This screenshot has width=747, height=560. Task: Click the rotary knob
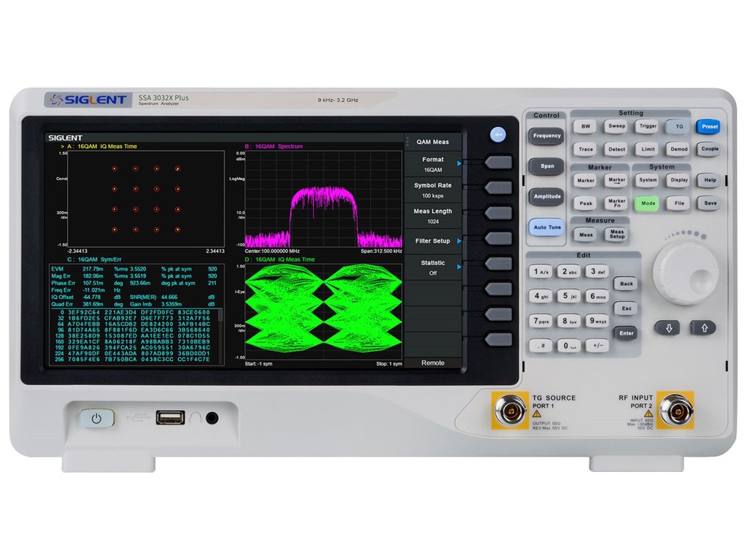686,273
